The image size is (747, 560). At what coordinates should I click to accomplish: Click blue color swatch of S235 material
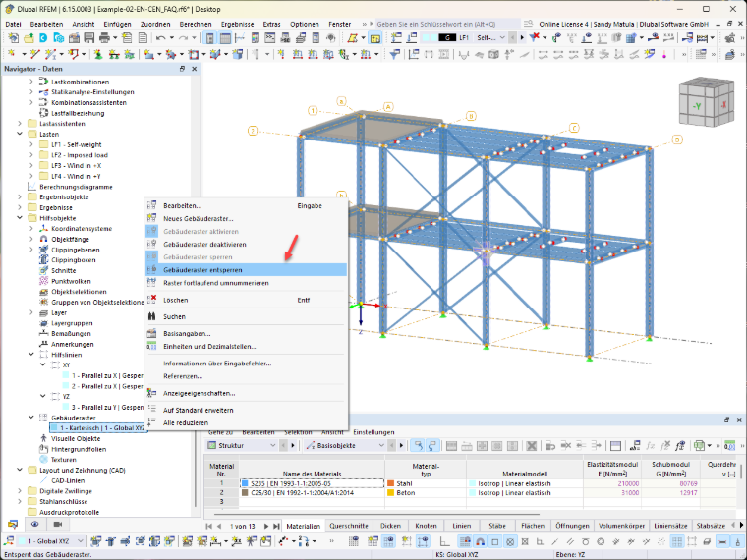coord(245,483)
